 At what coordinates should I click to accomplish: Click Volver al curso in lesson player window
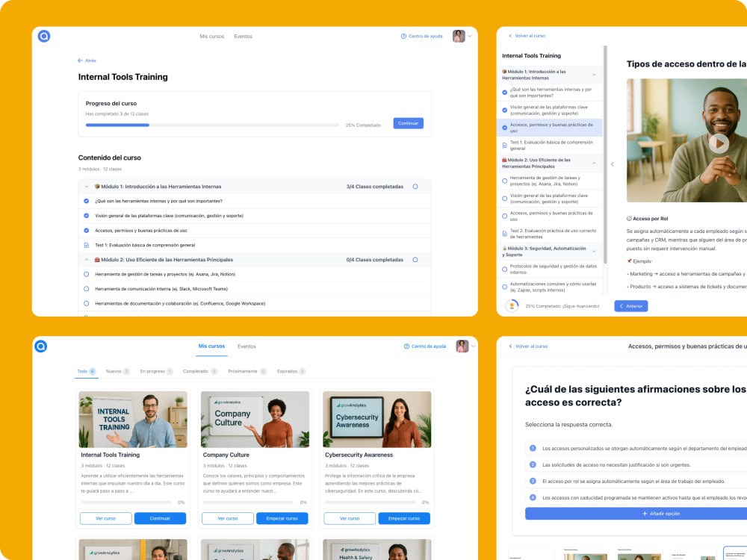[x=527, y=36]
